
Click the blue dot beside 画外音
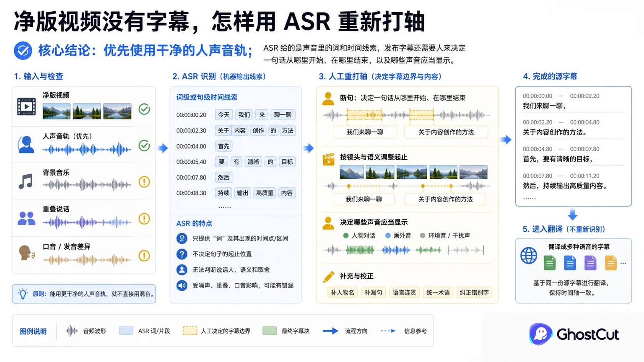point(388,235)
